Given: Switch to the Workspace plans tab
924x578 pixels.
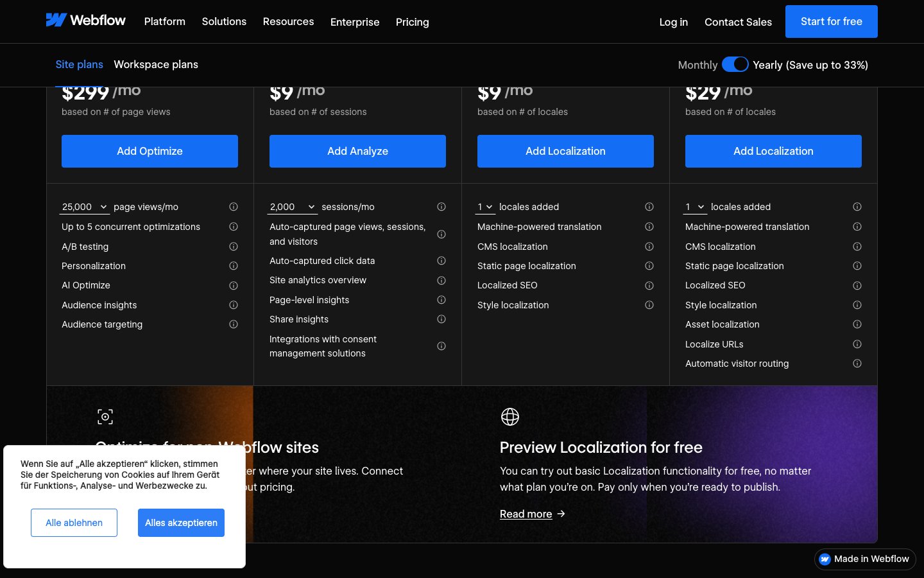Looking at the screenshot, I should coord(156,65).
